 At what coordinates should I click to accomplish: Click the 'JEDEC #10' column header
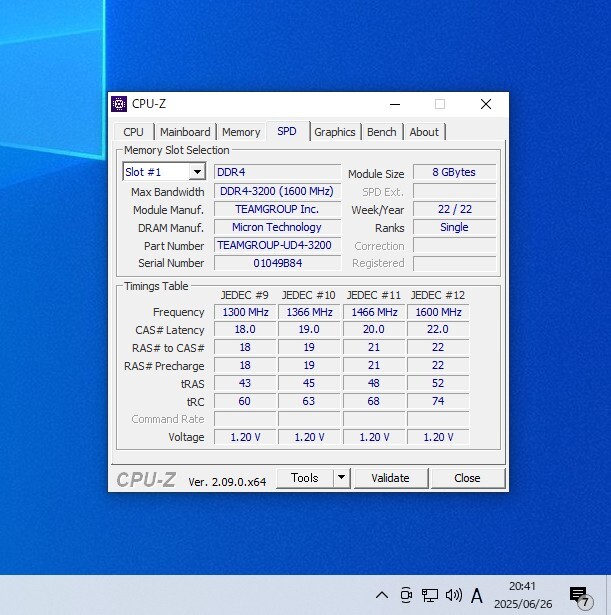click(309, 295)
